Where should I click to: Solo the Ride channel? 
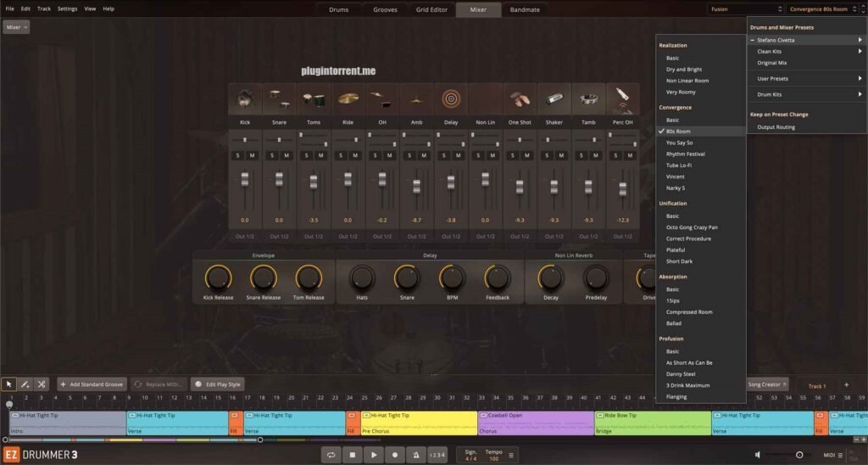(341, 156)
